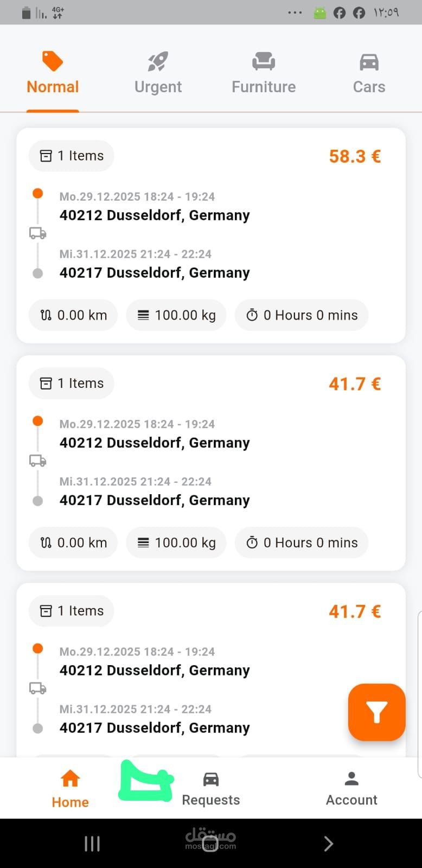Screen dimensions: 422x868
Task: Open the Home tab house icon
Action: pyautogui.click(x=70, y=778)
